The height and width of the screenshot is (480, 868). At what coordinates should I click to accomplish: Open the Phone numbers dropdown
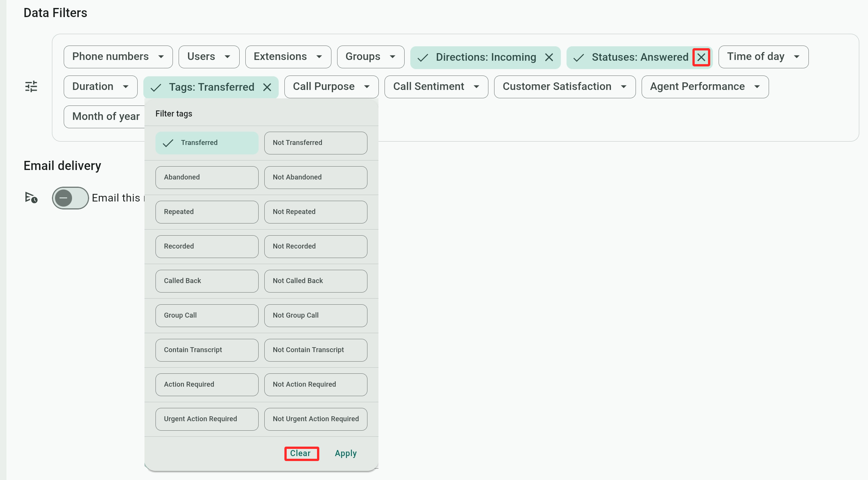118,57
